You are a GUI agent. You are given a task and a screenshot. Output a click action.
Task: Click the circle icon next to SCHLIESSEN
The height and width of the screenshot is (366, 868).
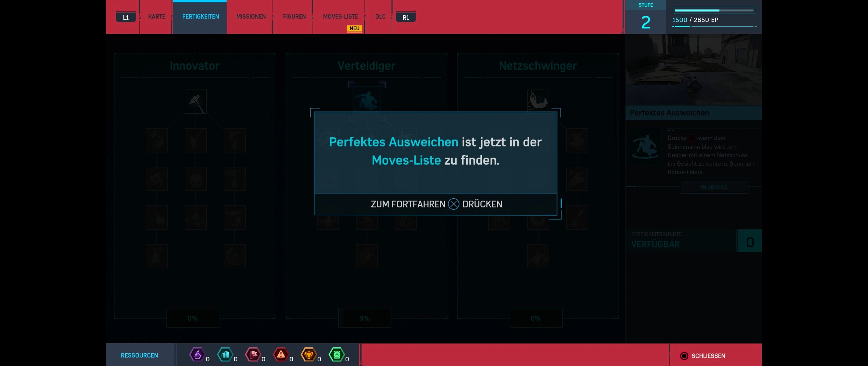(684, 356)
